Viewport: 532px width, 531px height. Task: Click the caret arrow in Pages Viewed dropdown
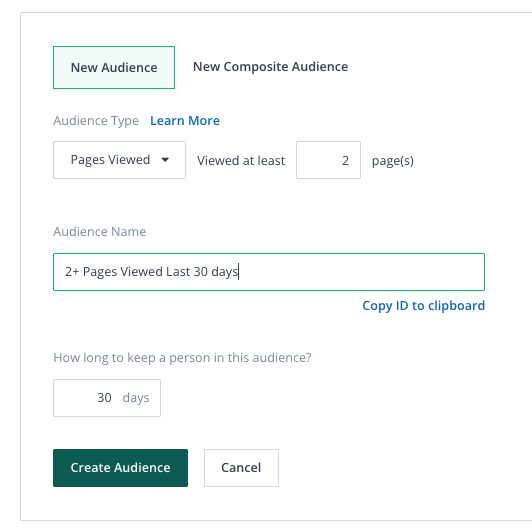coord(165,160)
